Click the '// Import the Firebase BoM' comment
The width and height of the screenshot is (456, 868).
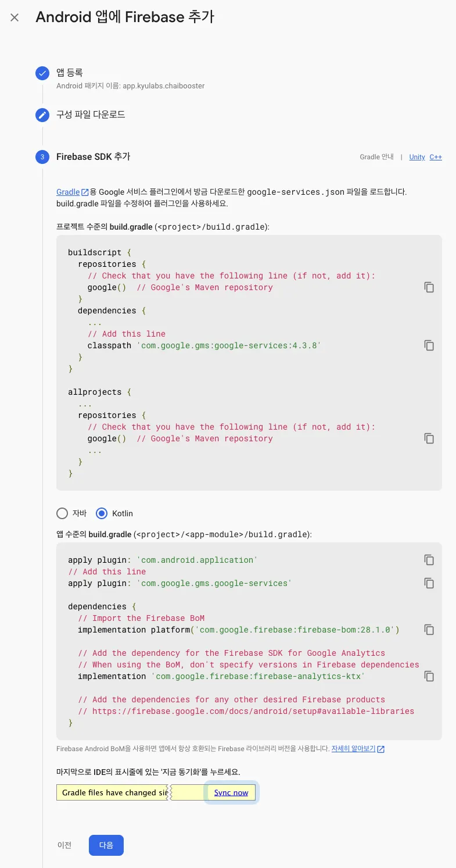pos(141,618)
